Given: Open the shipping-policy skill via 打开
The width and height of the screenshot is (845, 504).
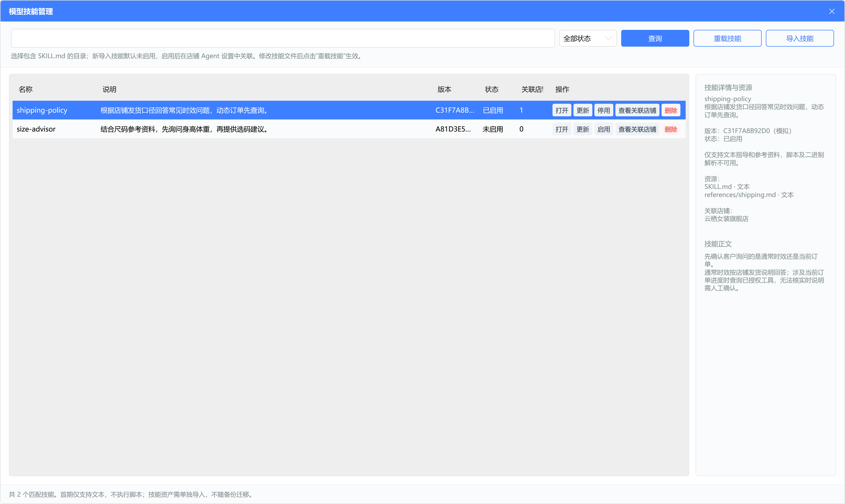Looking at the screenshot, I should click(561, 110).
